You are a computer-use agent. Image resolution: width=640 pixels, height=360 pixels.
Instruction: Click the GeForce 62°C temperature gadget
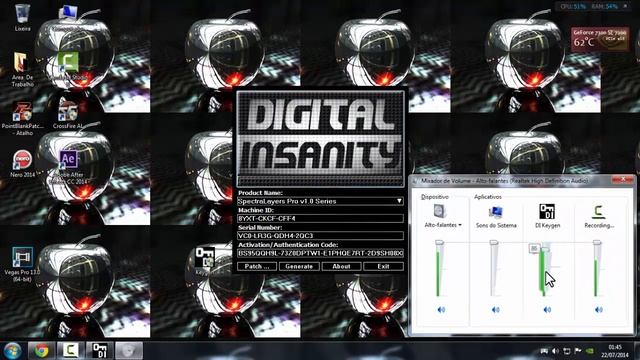coord(600,39)
